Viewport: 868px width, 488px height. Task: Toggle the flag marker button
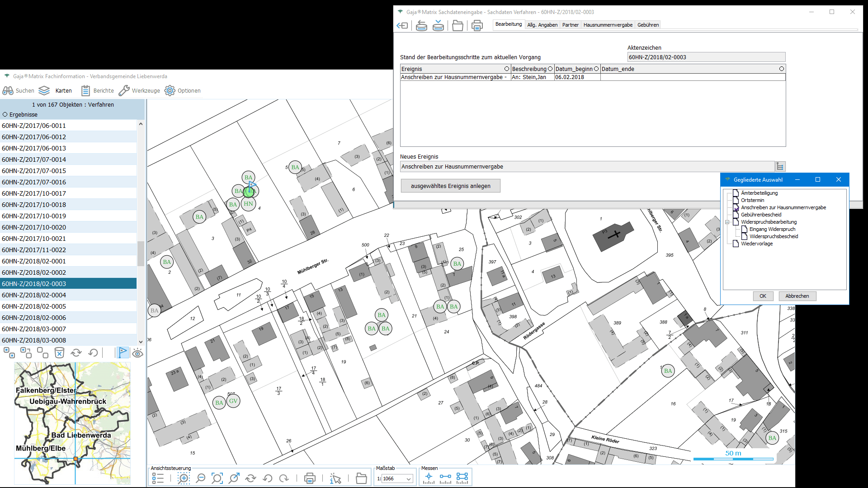(x=123, y=352)
